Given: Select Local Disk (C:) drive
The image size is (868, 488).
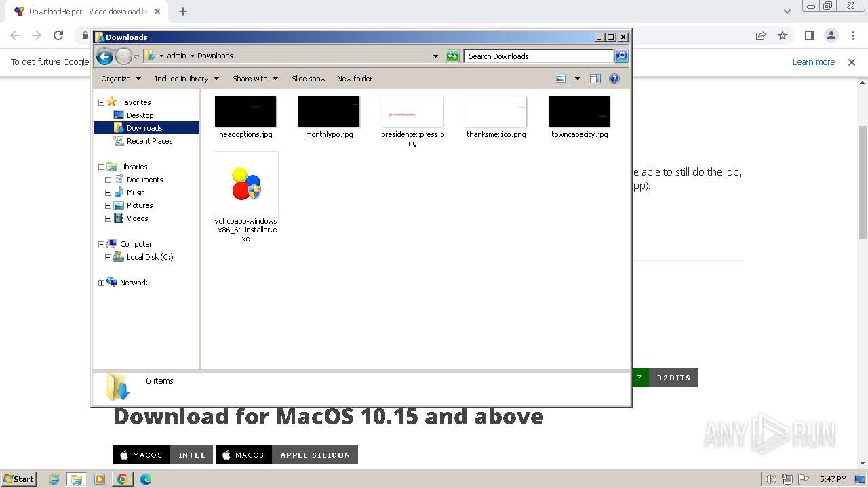Looking at the screenshot, I should [150, 257].
